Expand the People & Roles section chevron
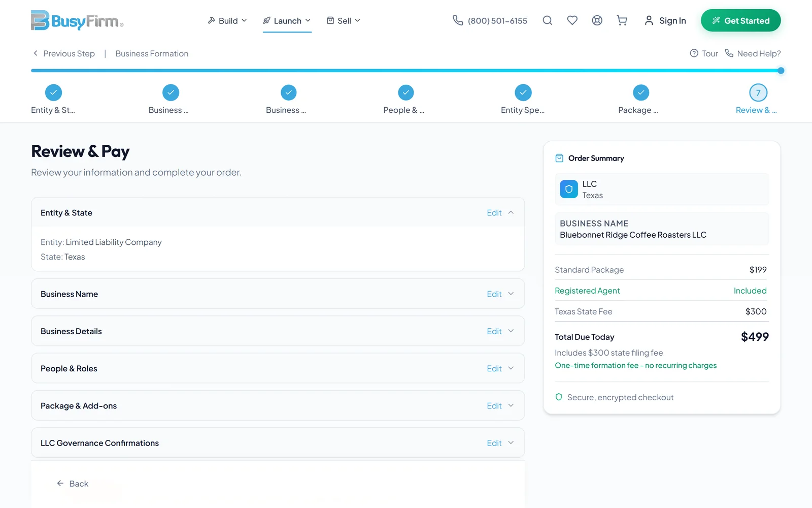 (x=511, y=368)
